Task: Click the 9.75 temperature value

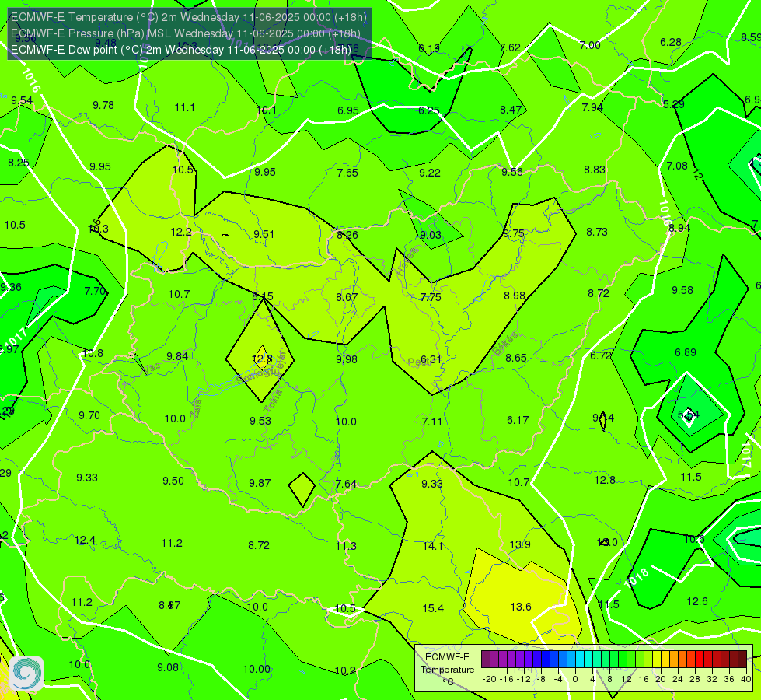Action: [514, 233]
